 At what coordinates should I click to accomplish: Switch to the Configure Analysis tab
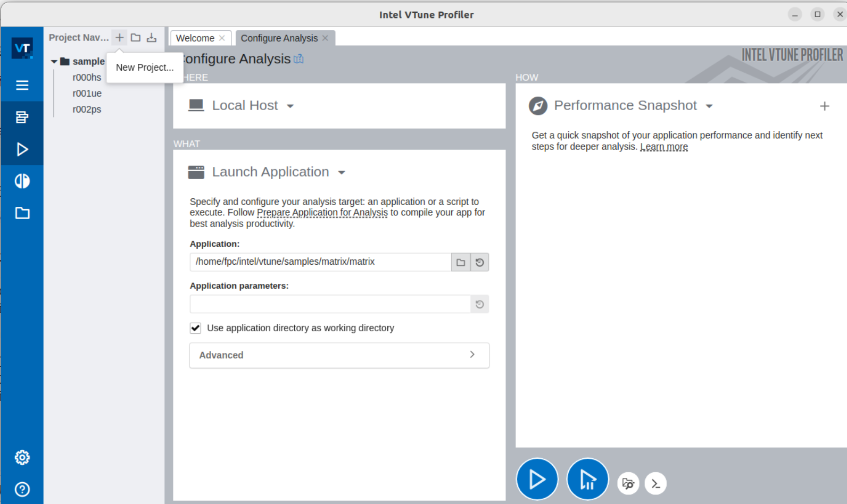tap(279, 38)
